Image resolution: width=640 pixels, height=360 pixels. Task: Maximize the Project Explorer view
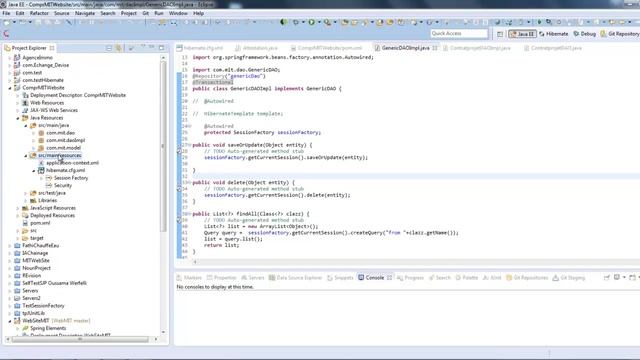pyautogui.click(x=162, y=48)
